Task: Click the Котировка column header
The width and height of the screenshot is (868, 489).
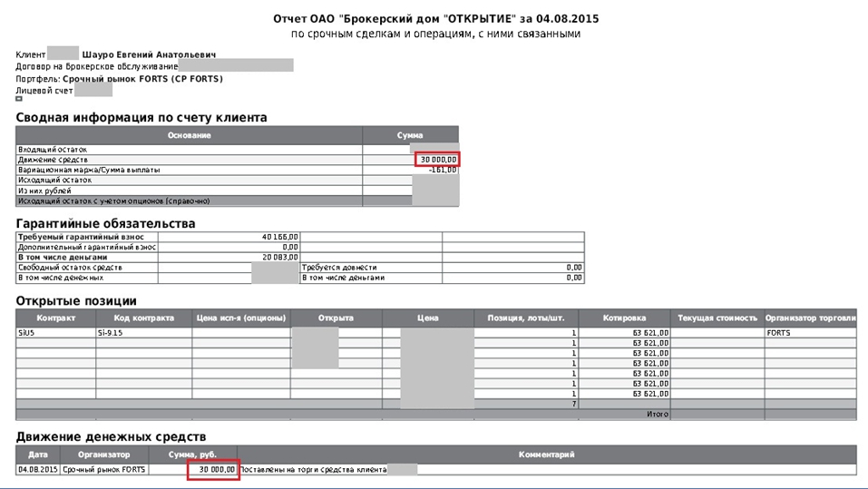Action: coord(624,318)
